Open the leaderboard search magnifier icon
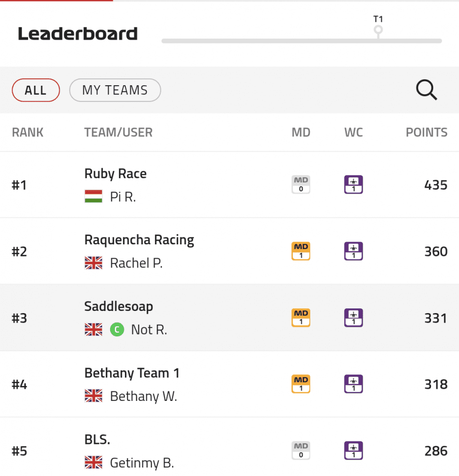Viewport: 459px width, 476px height. tap(427, 90)
